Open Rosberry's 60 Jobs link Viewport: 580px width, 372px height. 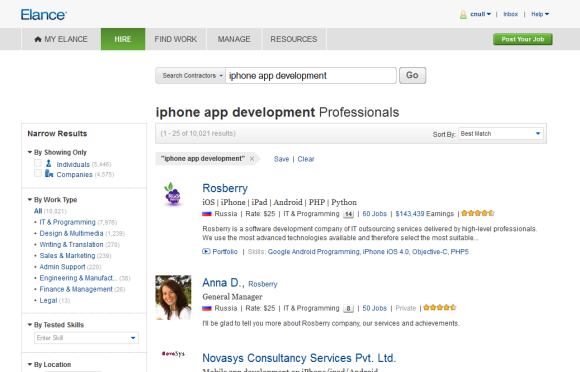coord(374,214)
